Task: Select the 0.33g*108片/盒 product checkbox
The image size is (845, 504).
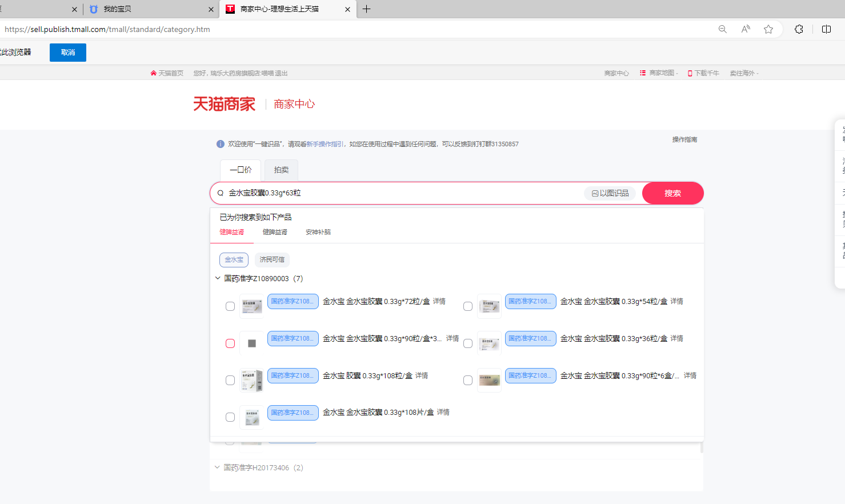Action: 230,417
